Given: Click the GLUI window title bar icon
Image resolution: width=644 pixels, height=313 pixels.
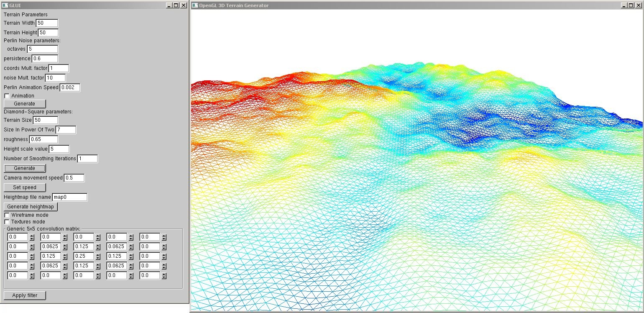Looking at the screenshot, I should point(5,5).
